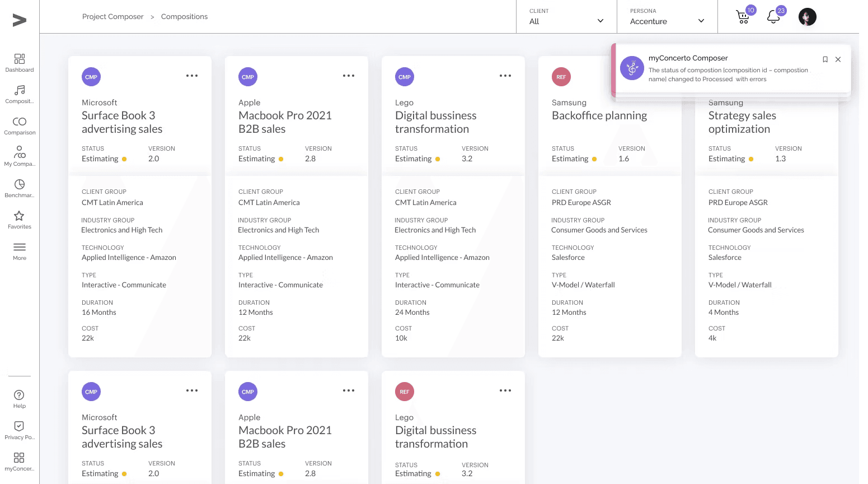The image size is (868, 484).
Task: Click cost 4k on Strategy sales card
Action: click(x=712, y=338)
